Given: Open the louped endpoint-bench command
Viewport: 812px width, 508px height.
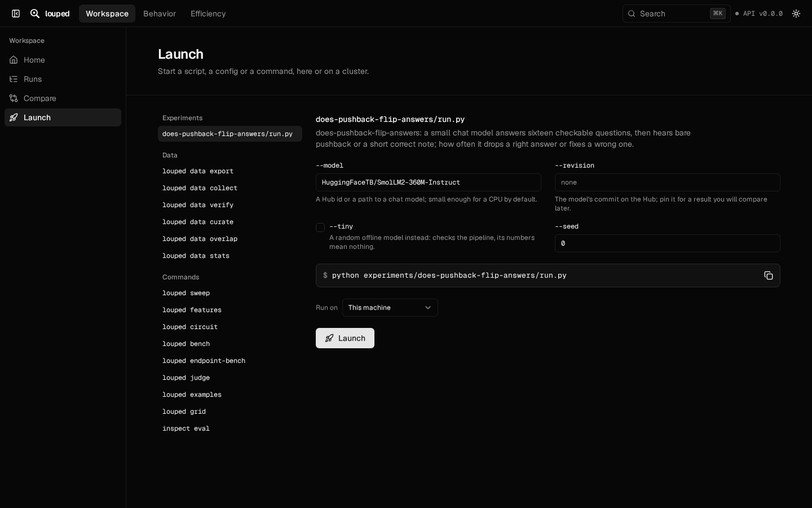Looking at the screenshot, I should 230,361.
